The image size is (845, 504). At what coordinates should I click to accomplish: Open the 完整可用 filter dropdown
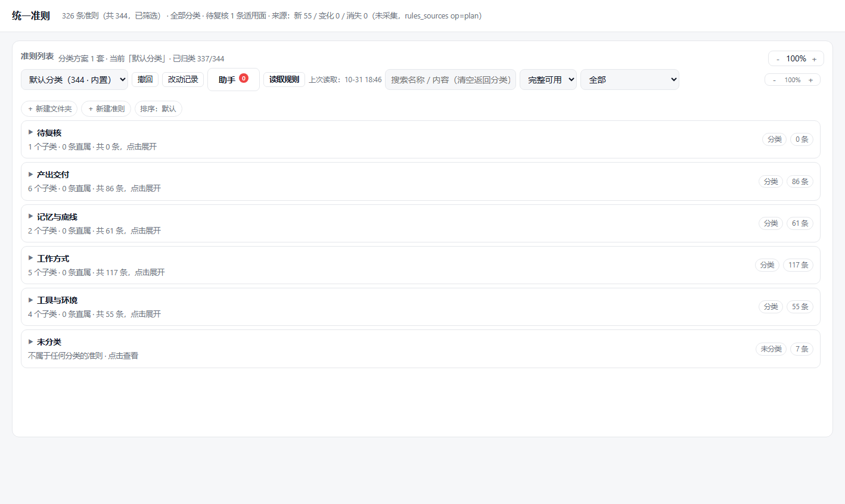(548, 79)
